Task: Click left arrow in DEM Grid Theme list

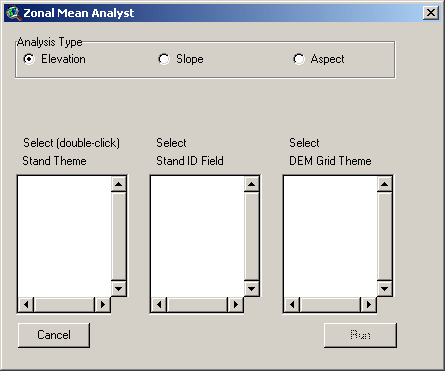Action: [x=292, y=304]
